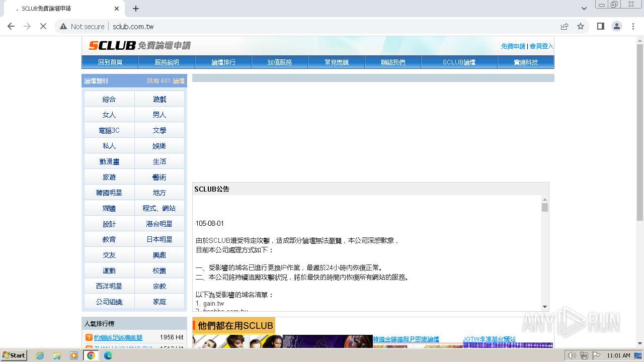The image size is (644, 362).
Task: Share this page via the share icon
Action: 565,26
